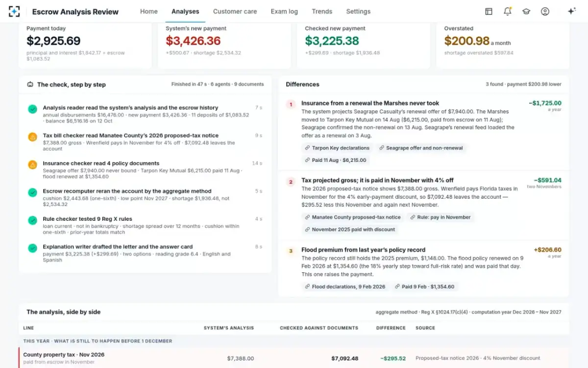The image size is (588, 368).
Task: Expand the Tax bill checker step row
Action: tap(145, 142)
